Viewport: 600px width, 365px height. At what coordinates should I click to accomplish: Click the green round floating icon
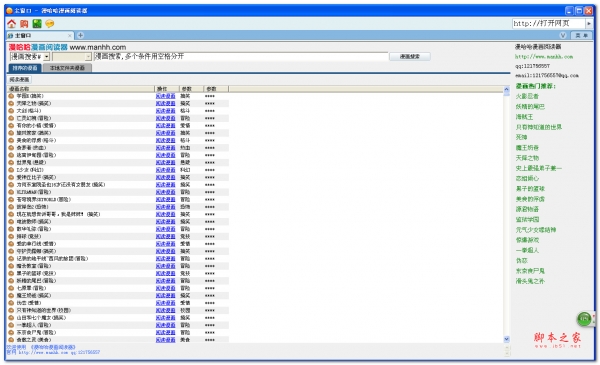click(x=584, y=319)
